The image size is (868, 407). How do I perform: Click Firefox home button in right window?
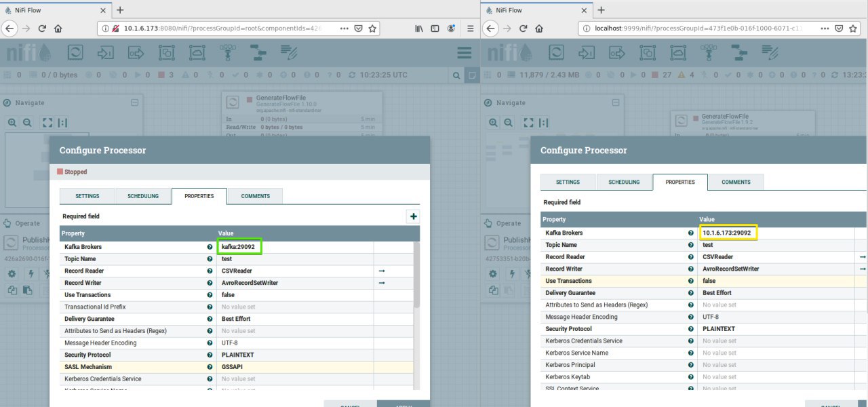pyautogui.click(x=539, y=28)
